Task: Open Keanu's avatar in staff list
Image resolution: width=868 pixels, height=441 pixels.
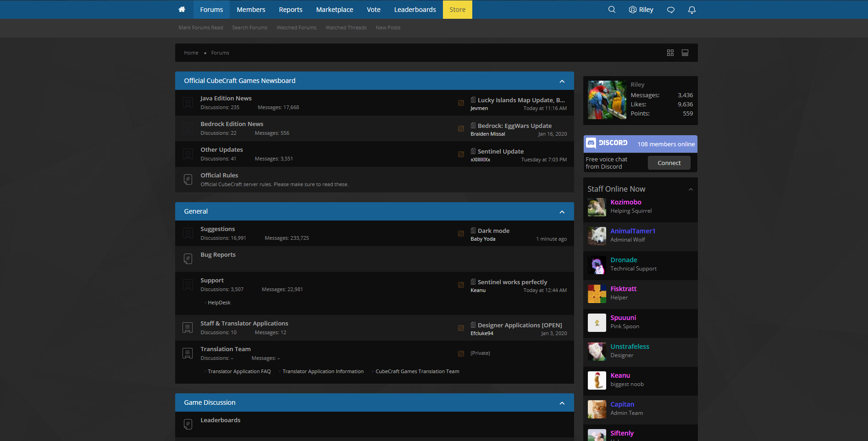Action: (x=597, y=380)
